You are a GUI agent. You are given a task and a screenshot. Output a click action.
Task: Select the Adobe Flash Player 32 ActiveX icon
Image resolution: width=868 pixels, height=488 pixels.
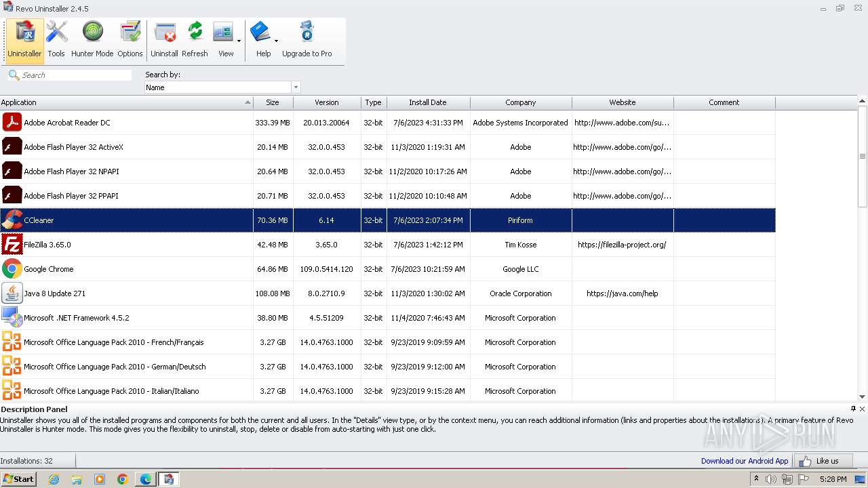click(x=12, y=147)
